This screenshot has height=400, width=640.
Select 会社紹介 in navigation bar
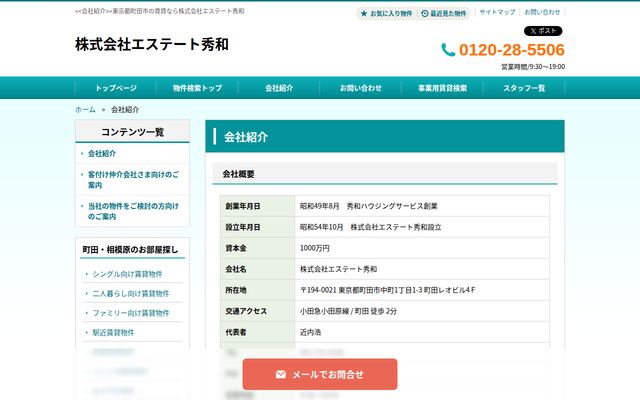click(x=279, y=88)
